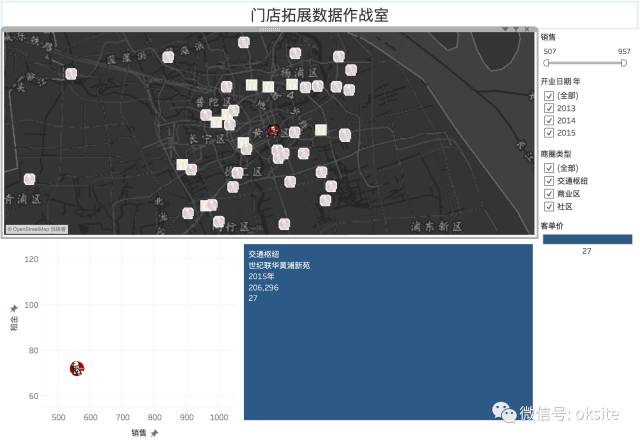
Task: Click value 27 beneath 客单价 bar
Action: [x=587, y=251]
